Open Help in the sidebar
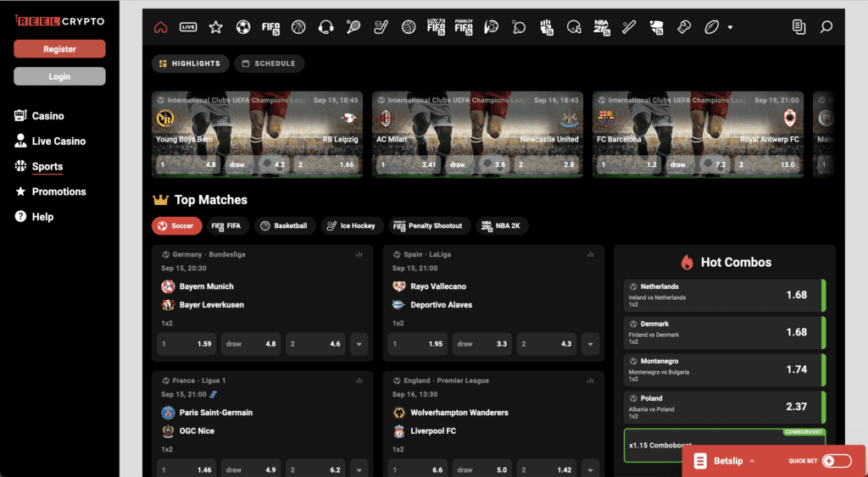 (34, 216)
